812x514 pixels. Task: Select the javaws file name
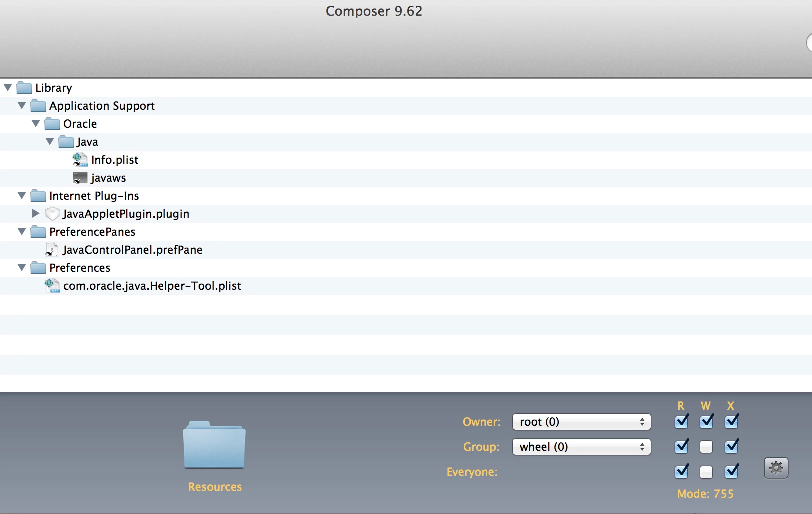[109, 178]
